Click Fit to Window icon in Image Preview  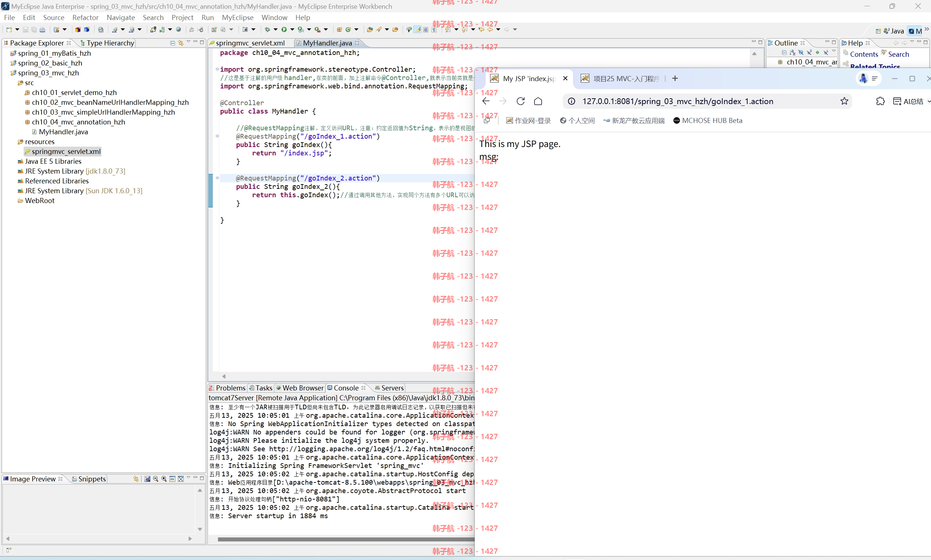[x=181, y=479]
